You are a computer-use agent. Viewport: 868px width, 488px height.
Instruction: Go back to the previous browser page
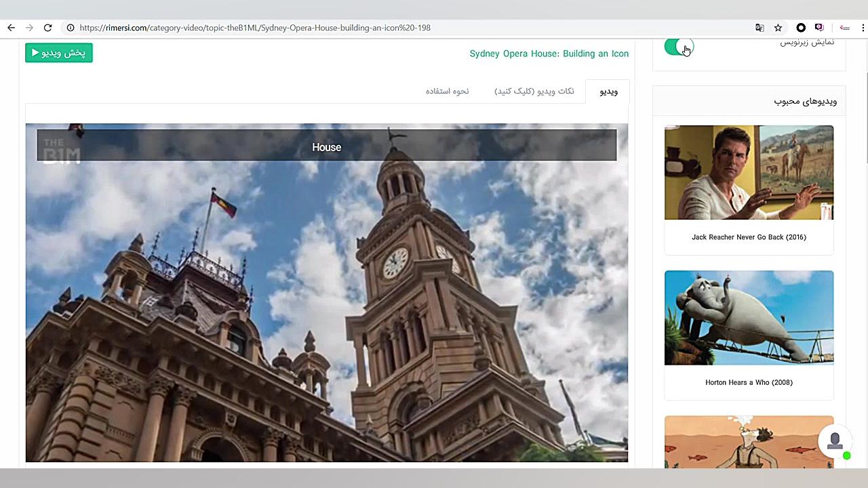tap(11, 28)
